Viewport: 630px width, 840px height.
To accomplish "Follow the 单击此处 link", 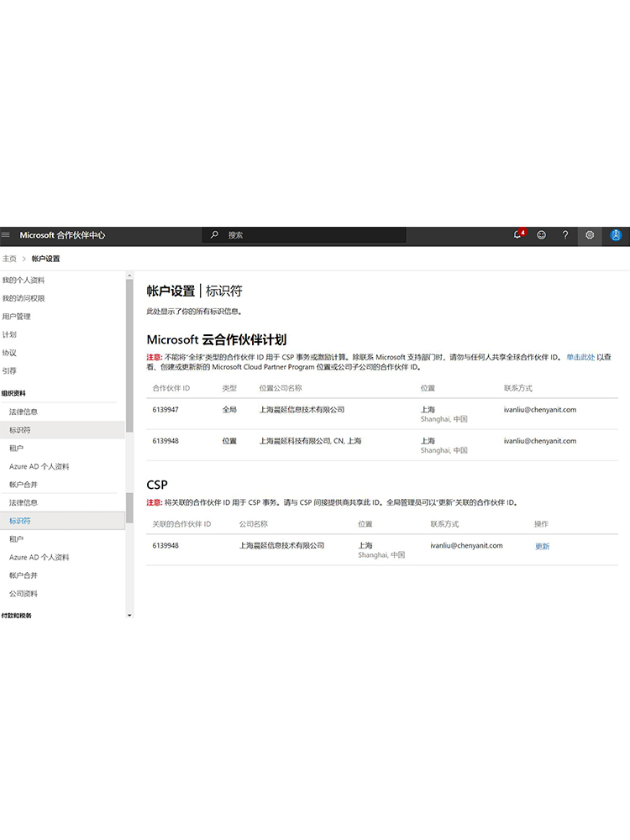I will (580, 357).
